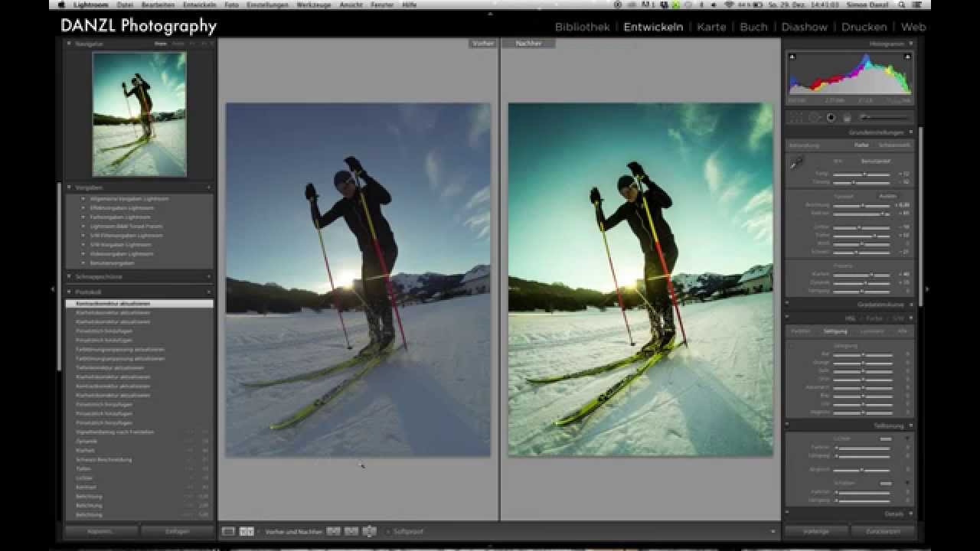The image size is (980, 551).
Task: Click the Navigator preview thumbnail
Action: pyautogui.click(x=139, y=114)
